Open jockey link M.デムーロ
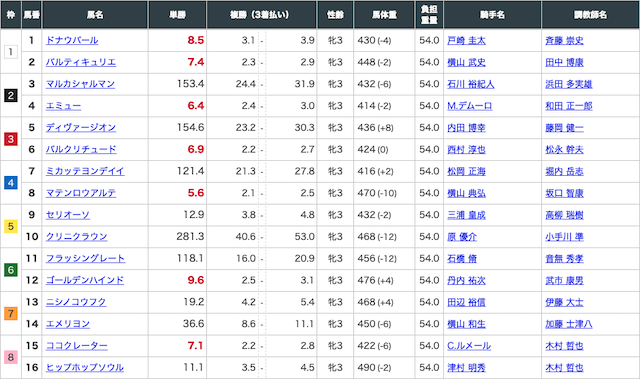 coord(470,106)
